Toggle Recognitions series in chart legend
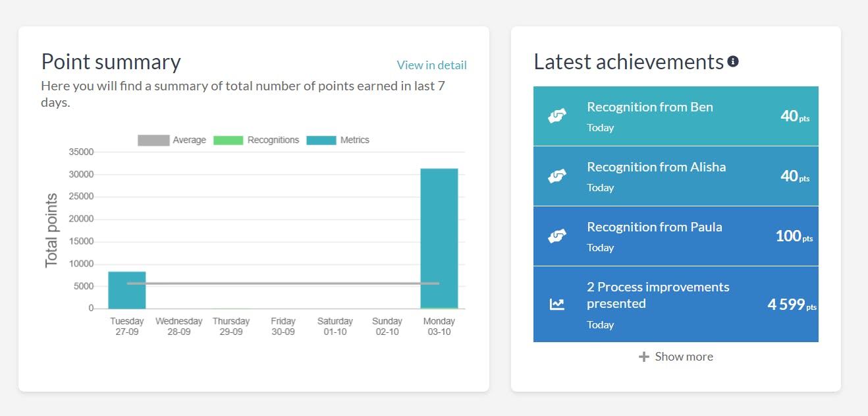Image resolution: width=868 pixels, height=416 pixels. pyautogui.click(x=256, y=140)
